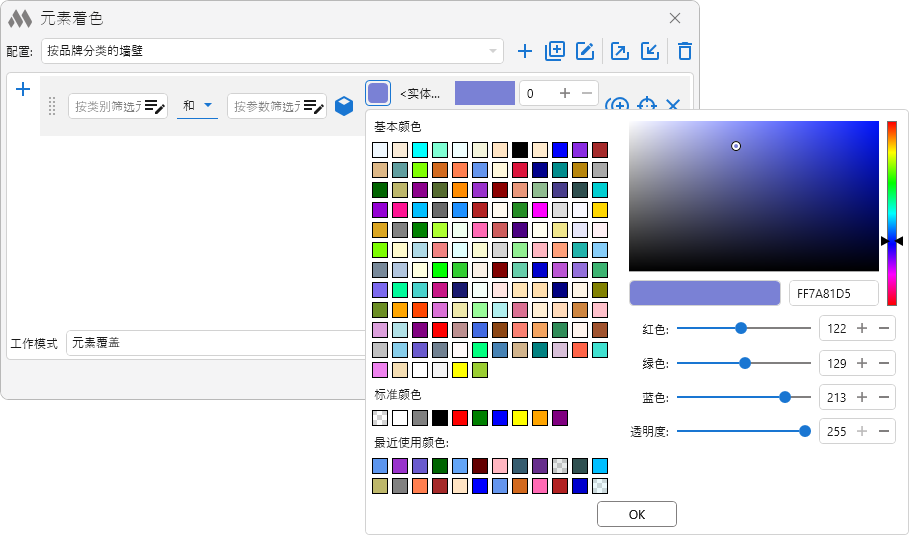Viewport: 909px width, 535px height.
Task: Select the red swatch in 标准颜色
Action: [460, 418]
